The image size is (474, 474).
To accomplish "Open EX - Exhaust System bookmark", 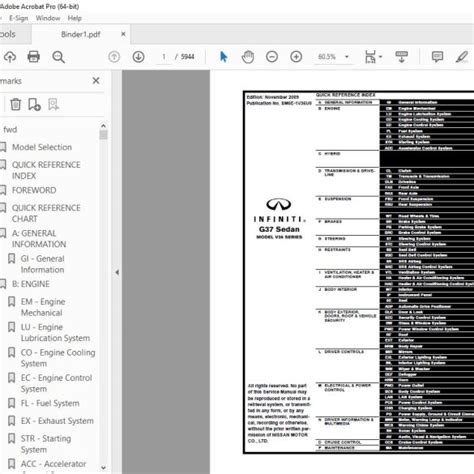I will [x=57, y=421].
